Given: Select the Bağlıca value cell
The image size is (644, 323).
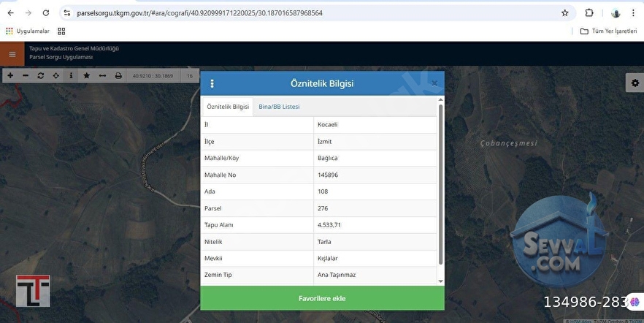Looking at the screenshot, I should point(375,159).
